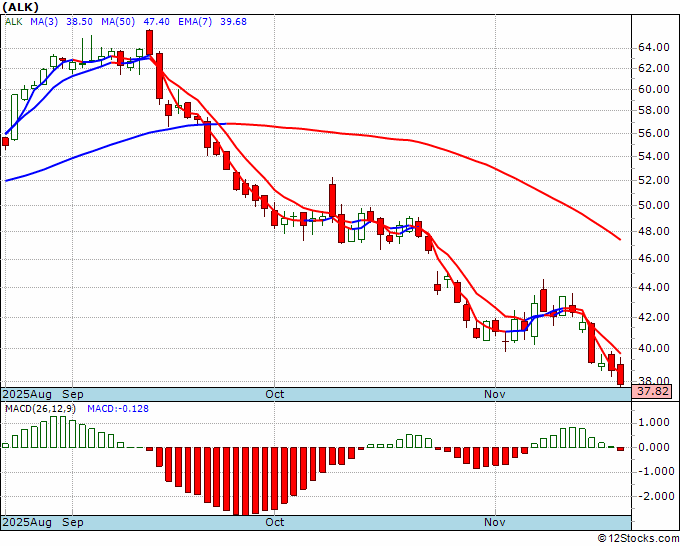Click the MA(3) legend label

click(x=44, y=22)
